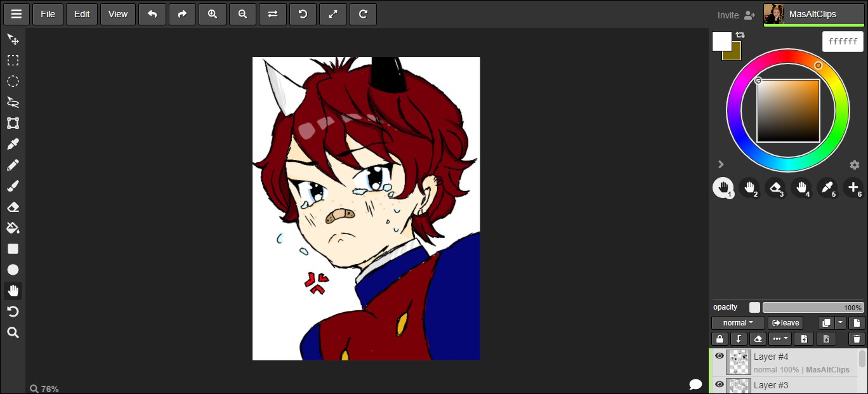Pick the rectangle shape tool
Screen dimensions: 868x394
(13, 249)
